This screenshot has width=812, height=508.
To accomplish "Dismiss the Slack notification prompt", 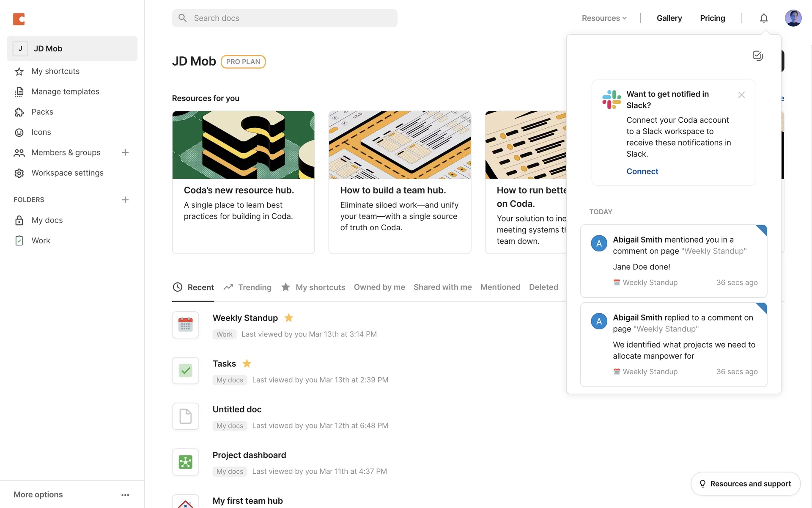I will click(741, 95).
